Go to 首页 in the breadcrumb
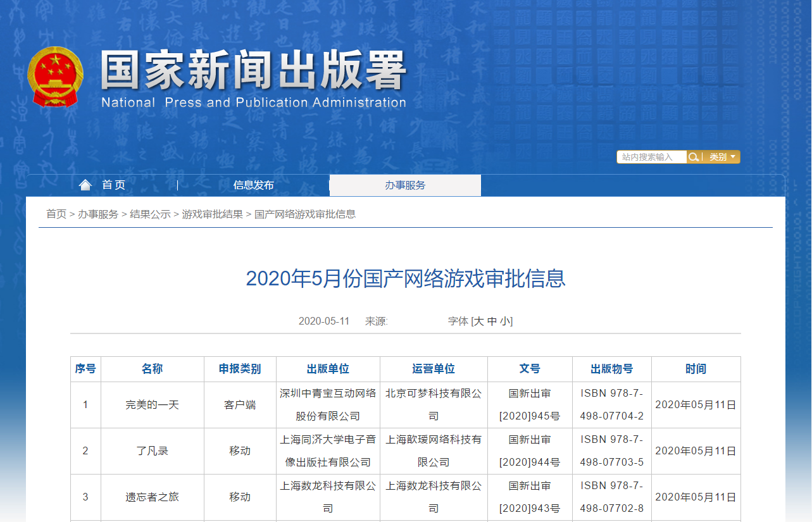 (56, 214)
